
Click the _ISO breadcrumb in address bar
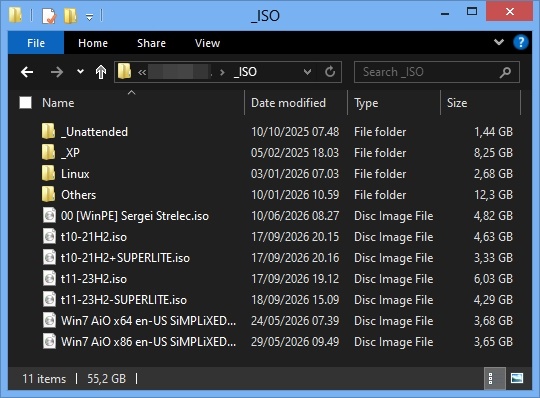pyautogui.click(x=245, y=72)
